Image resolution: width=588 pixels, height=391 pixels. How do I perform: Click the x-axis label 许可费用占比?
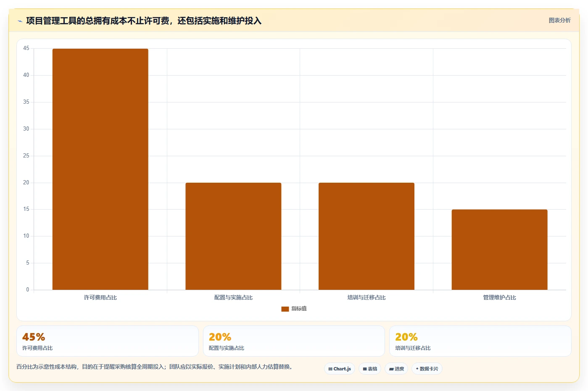point(100,297)
